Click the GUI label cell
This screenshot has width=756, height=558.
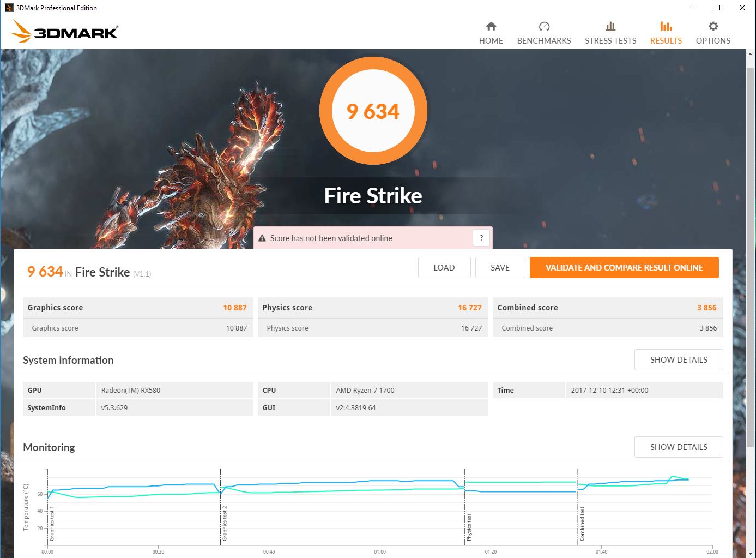(294, 408)
